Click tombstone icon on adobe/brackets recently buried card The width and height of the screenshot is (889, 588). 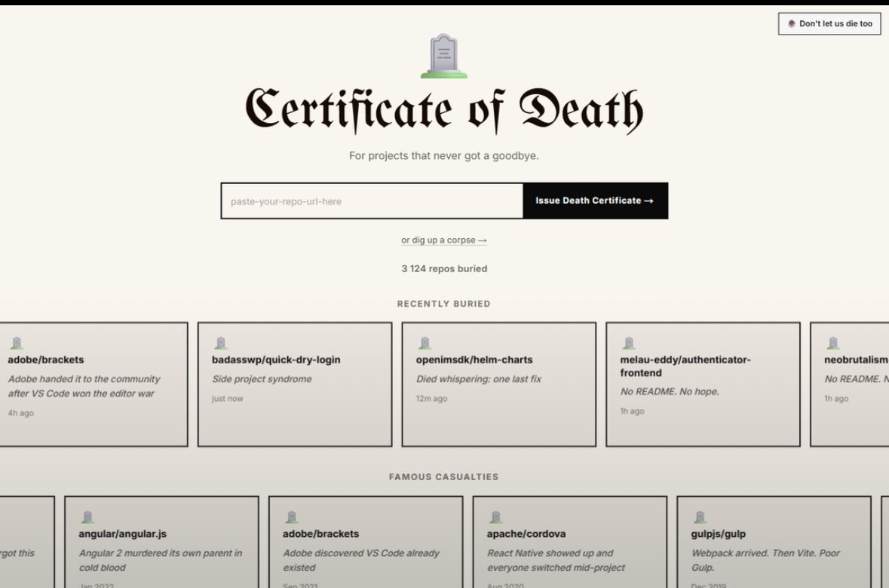(17, 343)
